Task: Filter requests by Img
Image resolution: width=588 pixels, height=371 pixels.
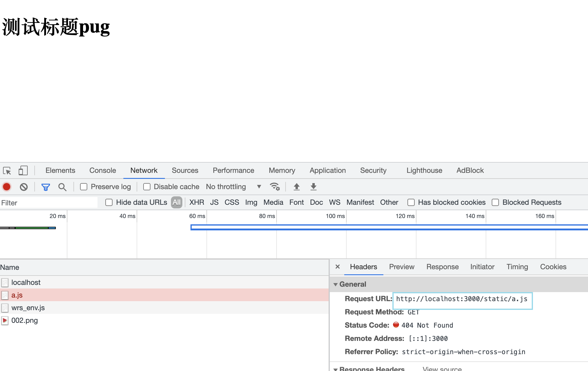Action: [x=251, y=202]
